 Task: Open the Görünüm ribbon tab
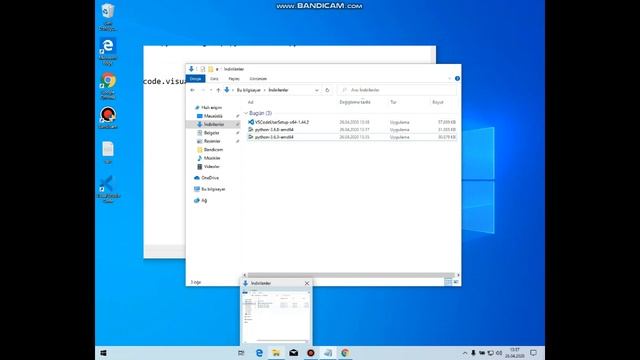pyautogui.click(x=258, y=78)
